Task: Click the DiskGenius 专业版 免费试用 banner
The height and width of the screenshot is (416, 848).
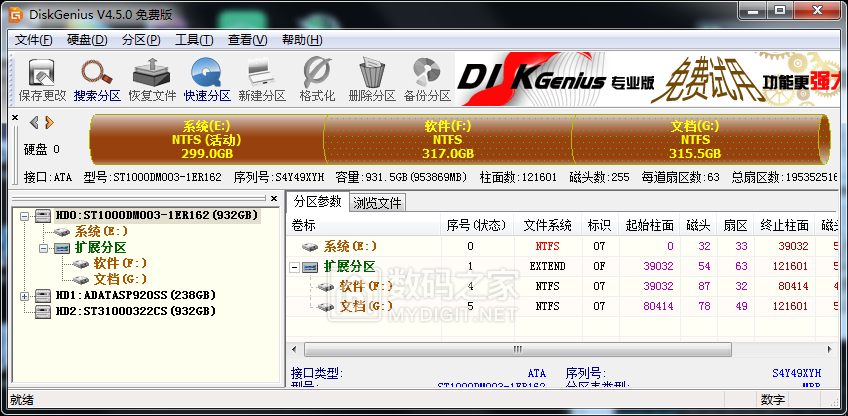Action: (x=648, y=79)
